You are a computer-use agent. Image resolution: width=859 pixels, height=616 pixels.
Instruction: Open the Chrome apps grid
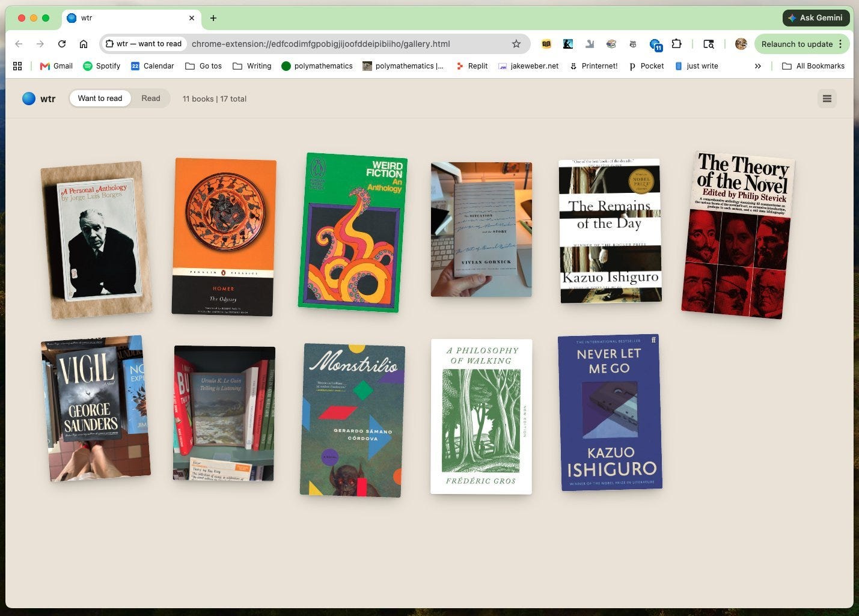[x=17, y=66]
